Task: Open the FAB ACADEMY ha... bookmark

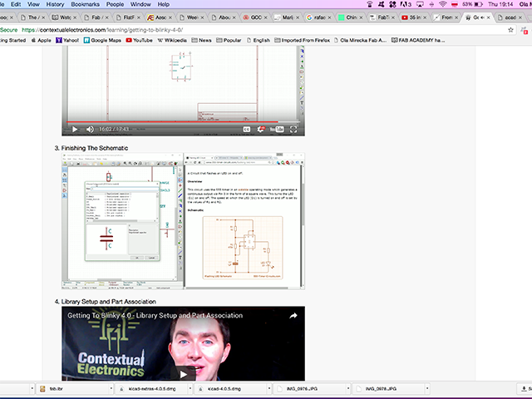Action: click(418, 40)
